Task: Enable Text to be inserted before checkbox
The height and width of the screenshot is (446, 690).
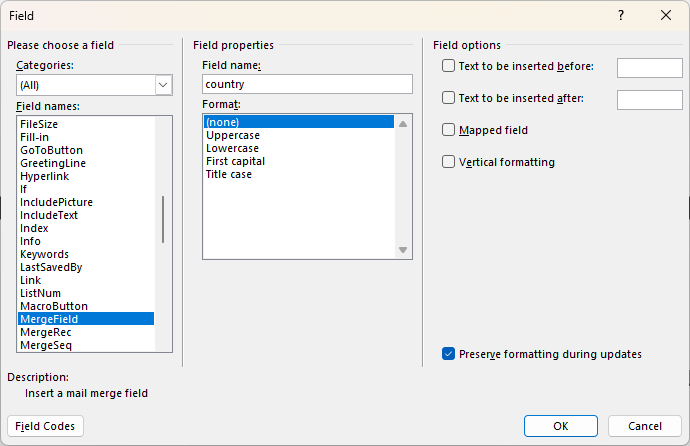Action: coord(449,66)
